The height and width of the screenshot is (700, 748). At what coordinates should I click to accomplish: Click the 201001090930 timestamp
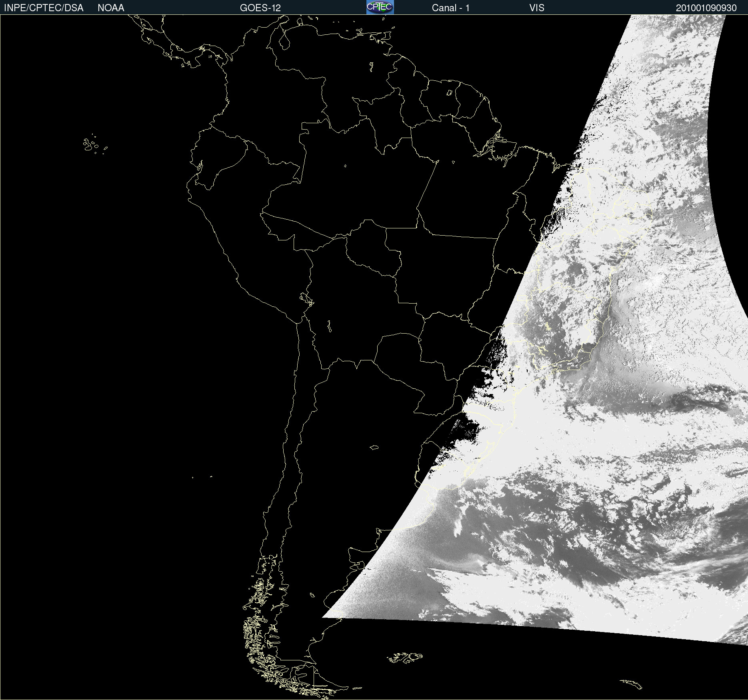coord(706,8)
